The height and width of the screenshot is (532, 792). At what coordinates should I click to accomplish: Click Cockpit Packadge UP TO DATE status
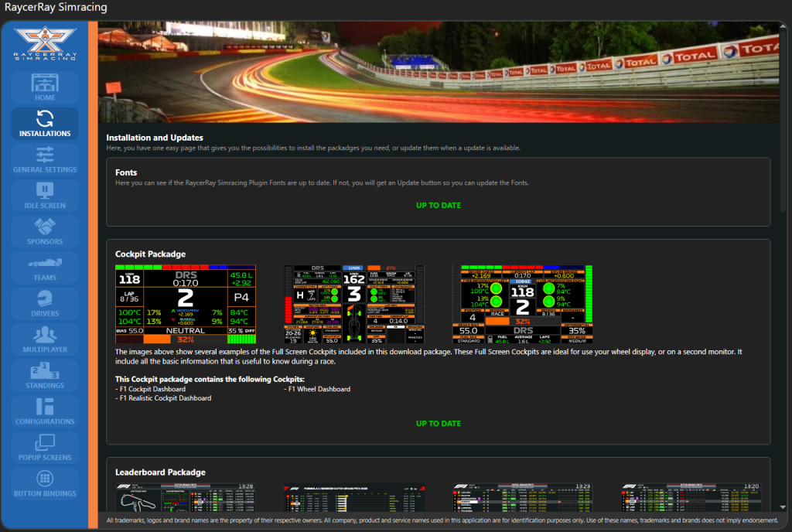coord(439,424)
